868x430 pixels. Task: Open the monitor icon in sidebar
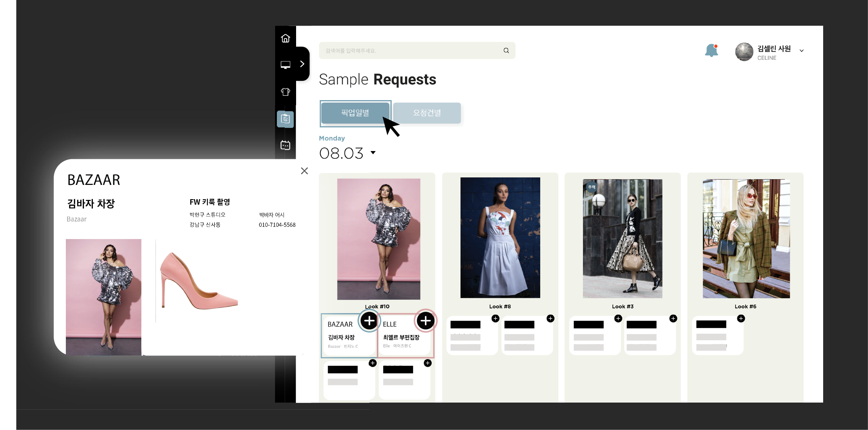[285, 65]
